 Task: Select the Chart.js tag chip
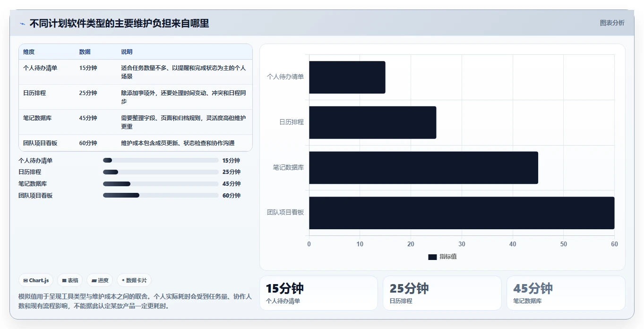(x=36, y=280)
